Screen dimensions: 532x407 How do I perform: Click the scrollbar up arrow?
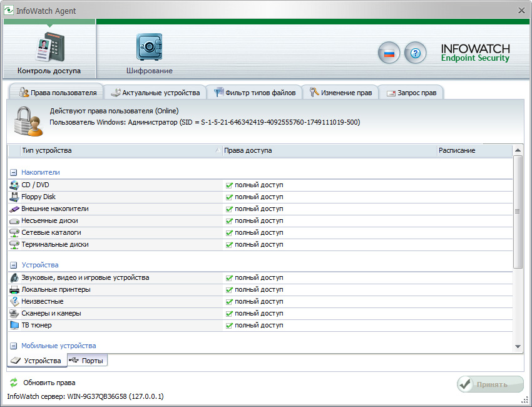coord(518,150)
